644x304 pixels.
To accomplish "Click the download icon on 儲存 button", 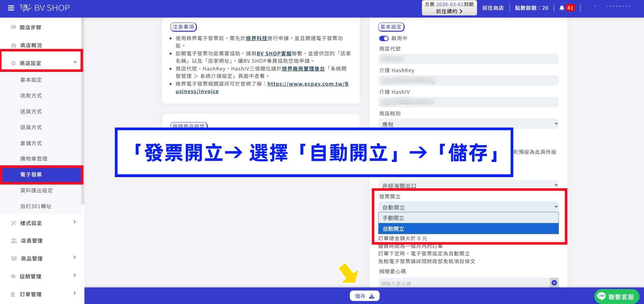I will [372, 296].
